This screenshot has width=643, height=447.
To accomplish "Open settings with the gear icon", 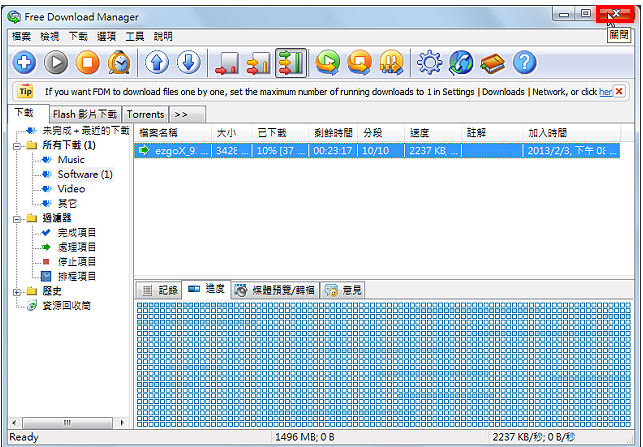I will [x=429, y=63].
